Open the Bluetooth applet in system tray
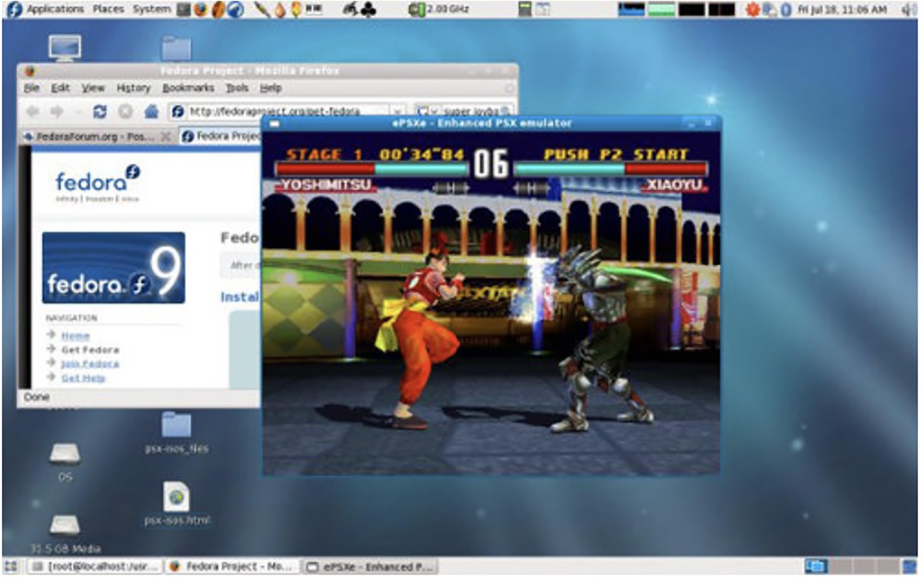The height and width of the screenshot is (582, 924). [786, 9]
